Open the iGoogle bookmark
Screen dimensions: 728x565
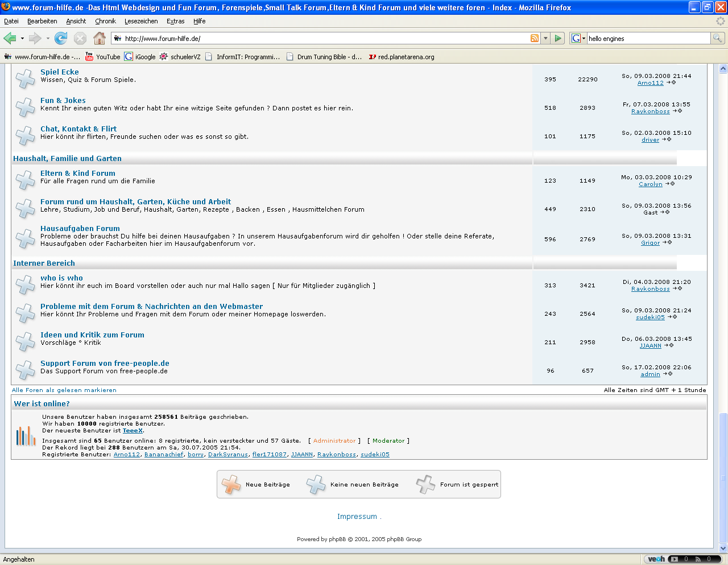(x=140, y=57)
